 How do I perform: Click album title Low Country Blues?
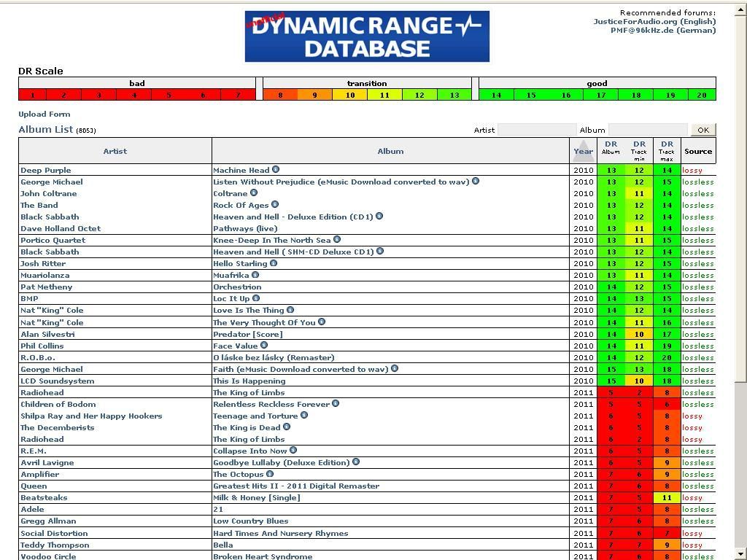tap(251, 521)
